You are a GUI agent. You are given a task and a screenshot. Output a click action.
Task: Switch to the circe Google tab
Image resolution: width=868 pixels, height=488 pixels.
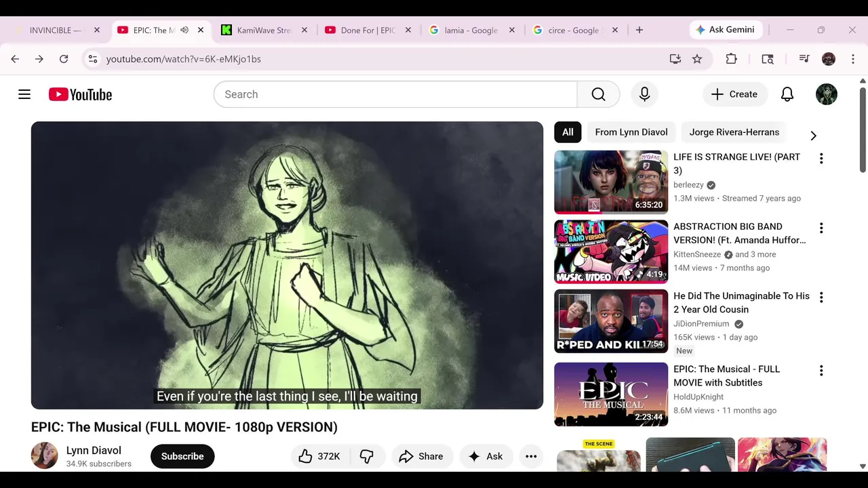click(574, 30)
